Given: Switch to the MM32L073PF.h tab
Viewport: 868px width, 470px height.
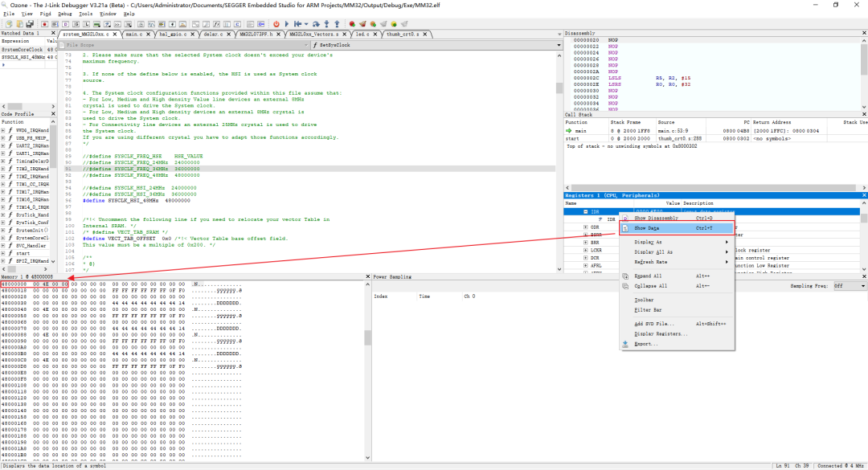Looking at the screenshot, I should [256, 35].
